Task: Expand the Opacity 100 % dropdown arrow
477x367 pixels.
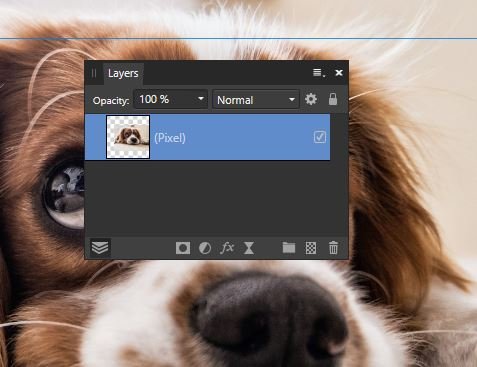Action: (x=201, y=99)
